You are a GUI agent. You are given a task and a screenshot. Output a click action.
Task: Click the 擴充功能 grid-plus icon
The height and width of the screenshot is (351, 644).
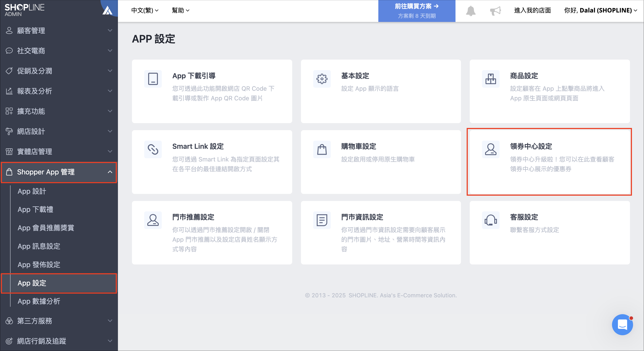(9, 111)
